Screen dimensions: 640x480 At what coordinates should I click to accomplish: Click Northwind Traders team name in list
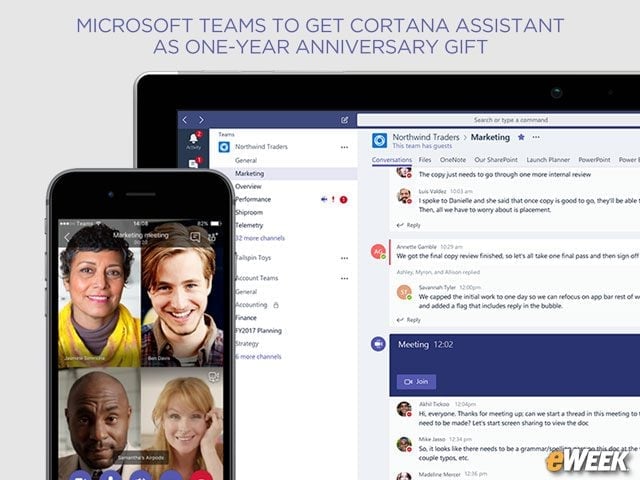tap(261, 147)
